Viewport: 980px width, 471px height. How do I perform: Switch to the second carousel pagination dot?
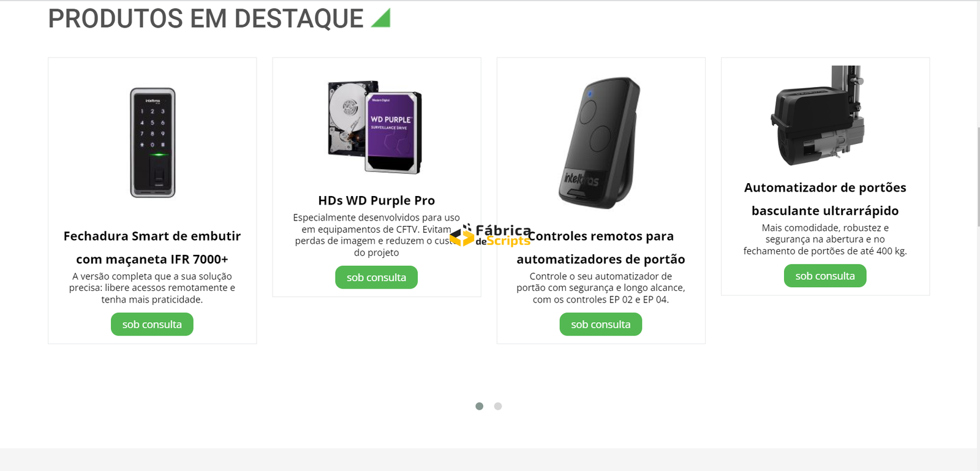(x=498, y=406)
